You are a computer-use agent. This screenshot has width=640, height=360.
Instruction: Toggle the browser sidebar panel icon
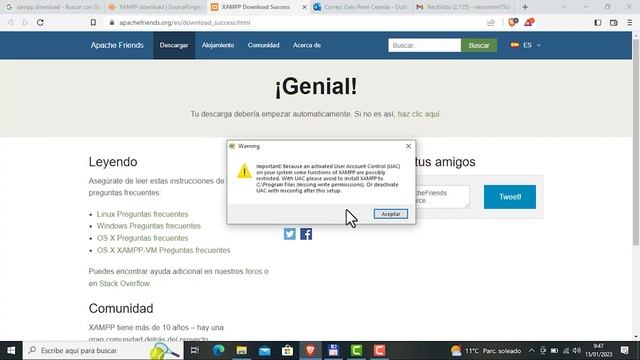pyautogui.click(x=598, y=22)
